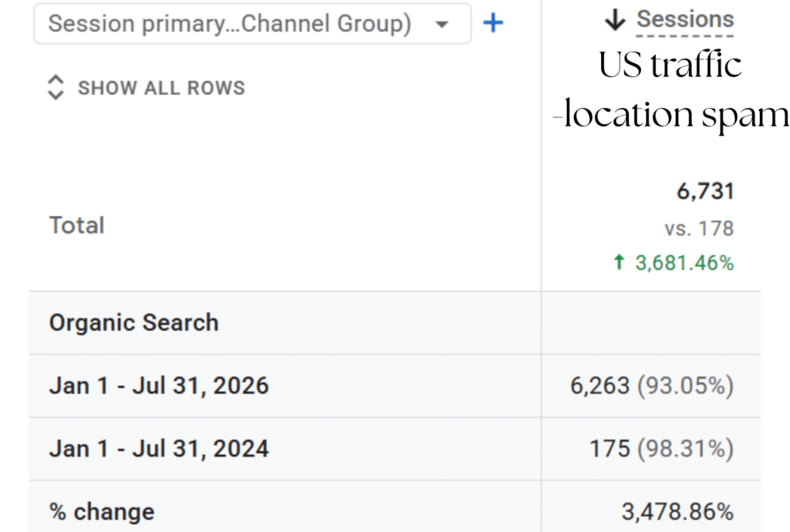Click the Jan 1 - Jul 31, 2024 row
Screen dimensions: 790x532
click(x=394, y=449)
